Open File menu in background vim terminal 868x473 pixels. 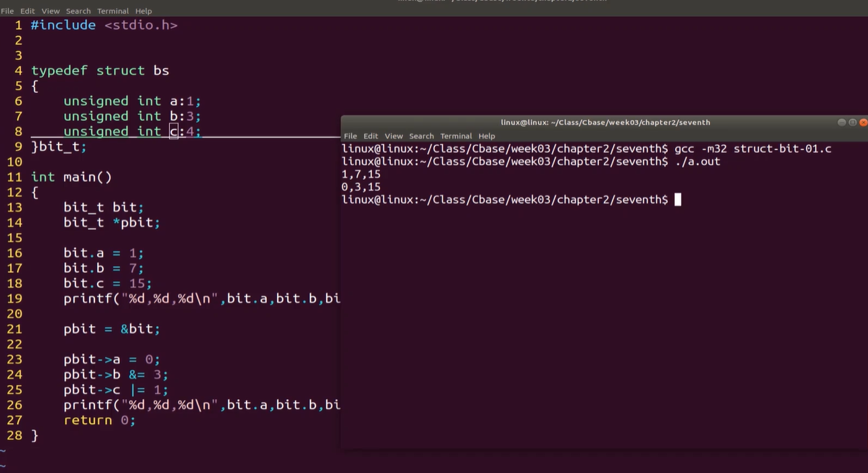(7, 11)
